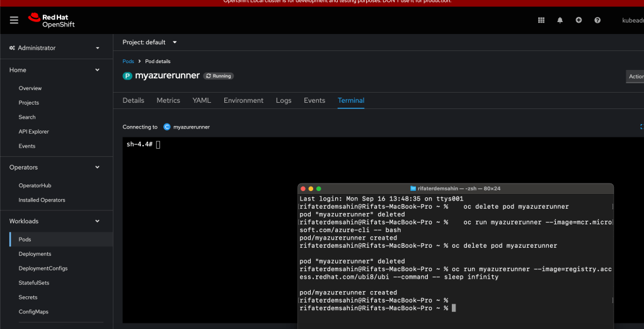This screenshot has height=329, width=644.
Task: Collapse the Home navigation section
Action: click(x=55, y=70)
